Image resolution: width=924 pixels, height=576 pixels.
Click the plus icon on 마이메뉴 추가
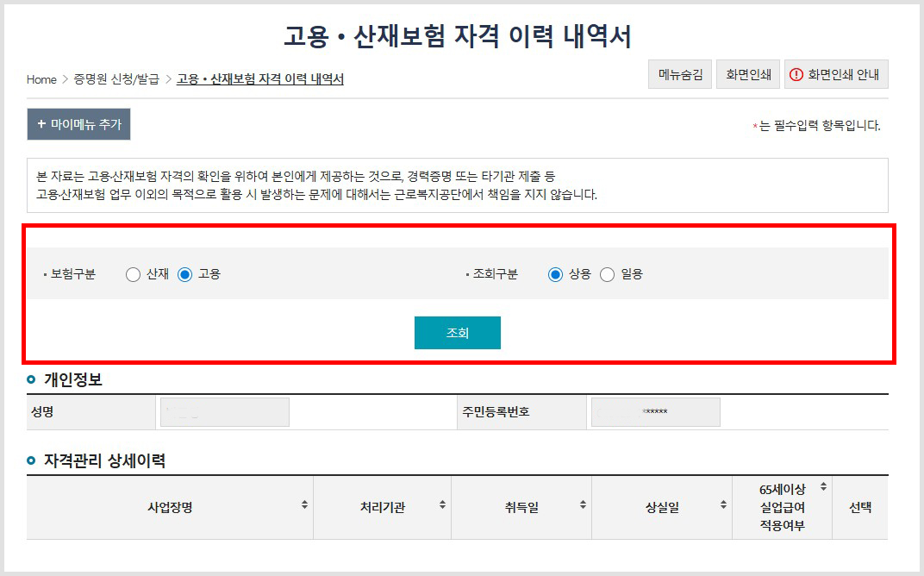(x=41, y=124)
